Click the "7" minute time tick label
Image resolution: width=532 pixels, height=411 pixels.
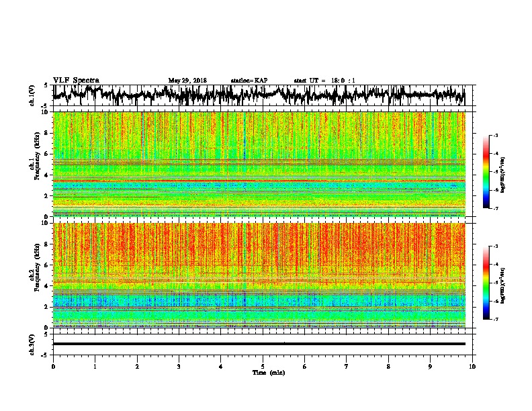347,367
